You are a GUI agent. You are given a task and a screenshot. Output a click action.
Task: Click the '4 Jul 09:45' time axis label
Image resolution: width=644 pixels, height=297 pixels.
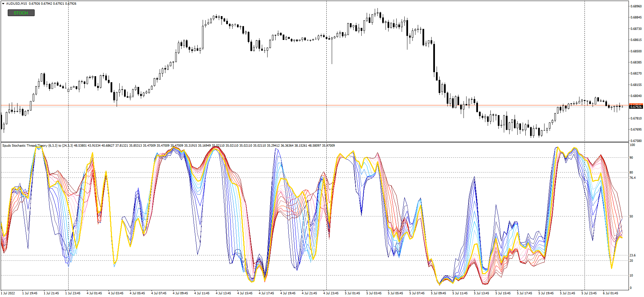coord(180,293)
